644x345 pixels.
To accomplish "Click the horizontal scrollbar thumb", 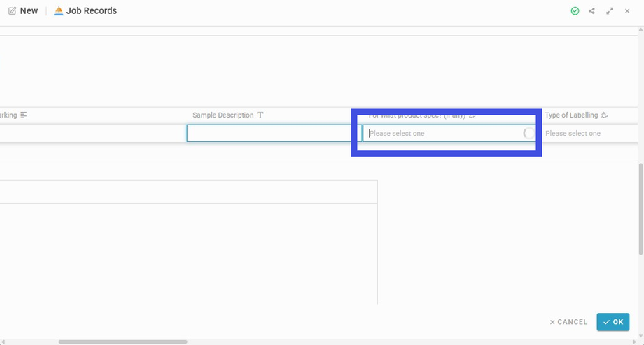I will (122, 342).
